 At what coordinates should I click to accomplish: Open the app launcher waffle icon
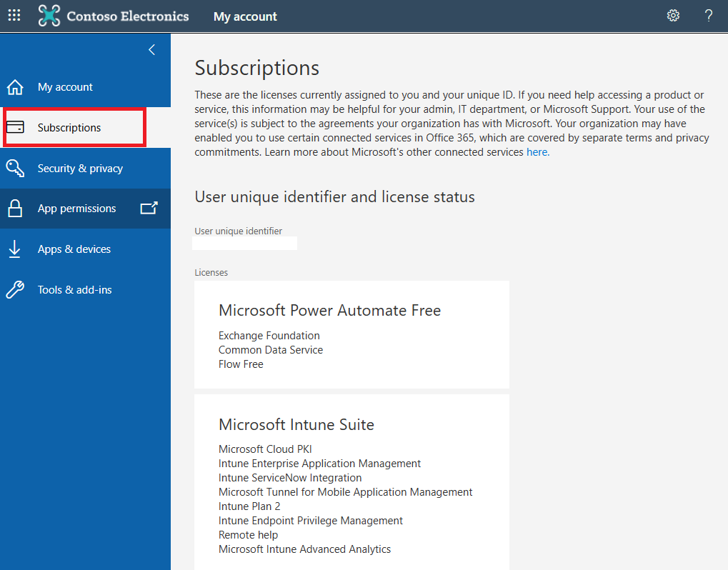(14, 16)
